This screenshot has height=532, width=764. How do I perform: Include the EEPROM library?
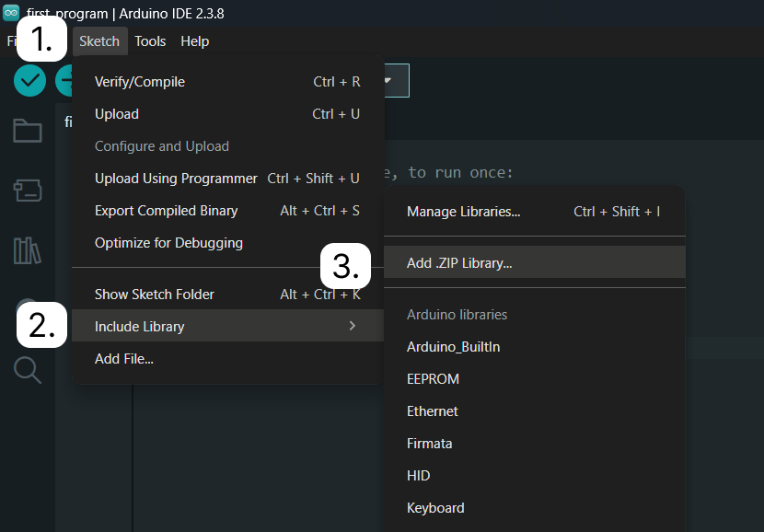pyautogui.click(x=535, y=379)
